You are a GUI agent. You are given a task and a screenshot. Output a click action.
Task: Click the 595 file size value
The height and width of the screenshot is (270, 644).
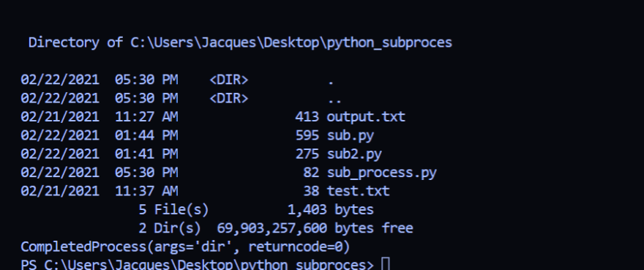[307, 135]
